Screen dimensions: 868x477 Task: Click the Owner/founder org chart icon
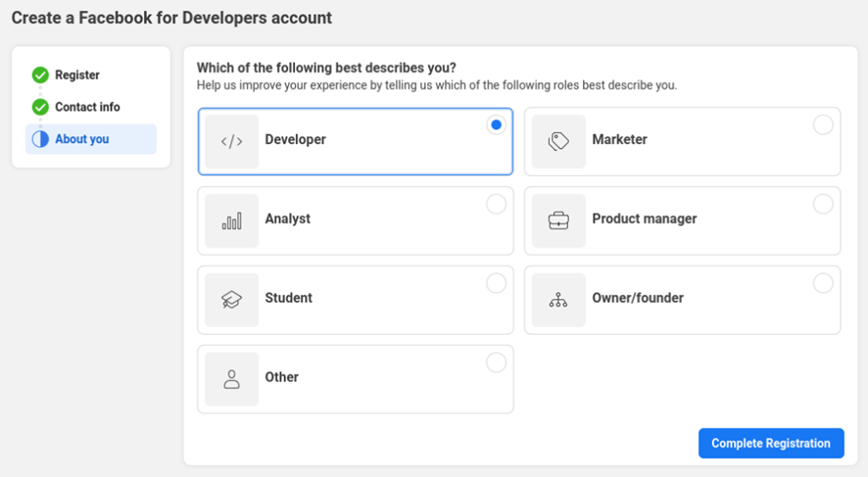pos(558,300)
